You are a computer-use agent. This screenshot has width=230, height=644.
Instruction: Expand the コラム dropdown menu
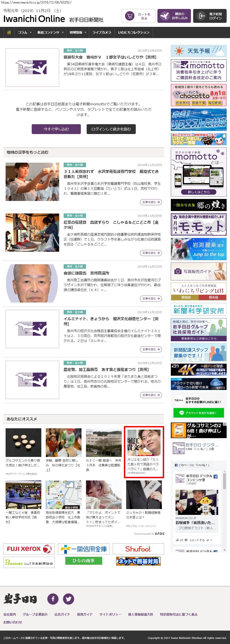tap(24, 32)
